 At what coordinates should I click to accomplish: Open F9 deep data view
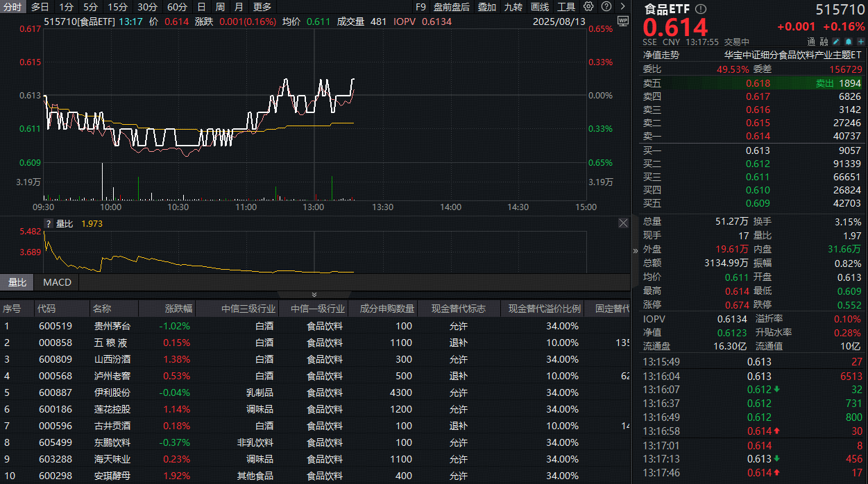[420, 7]
